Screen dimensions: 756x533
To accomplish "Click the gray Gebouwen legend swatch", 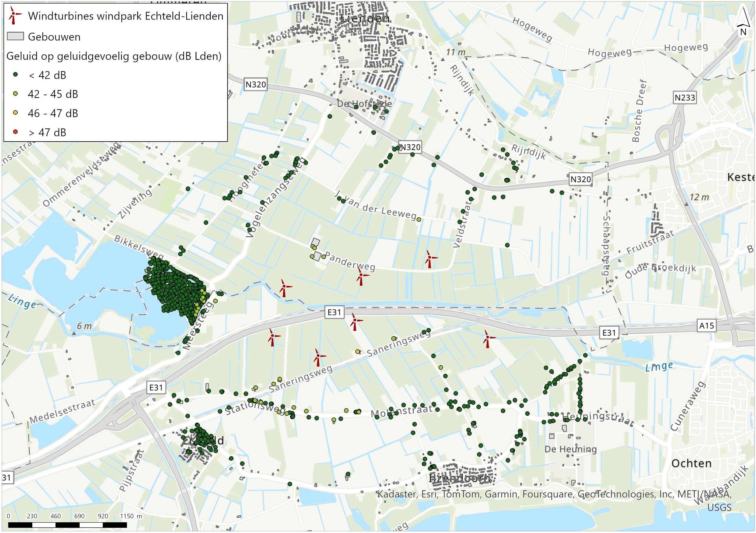I will 16,36.
